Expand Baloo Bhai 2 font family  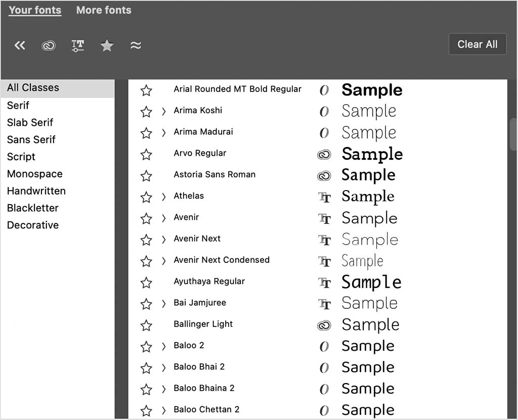(x=163, y=368)
